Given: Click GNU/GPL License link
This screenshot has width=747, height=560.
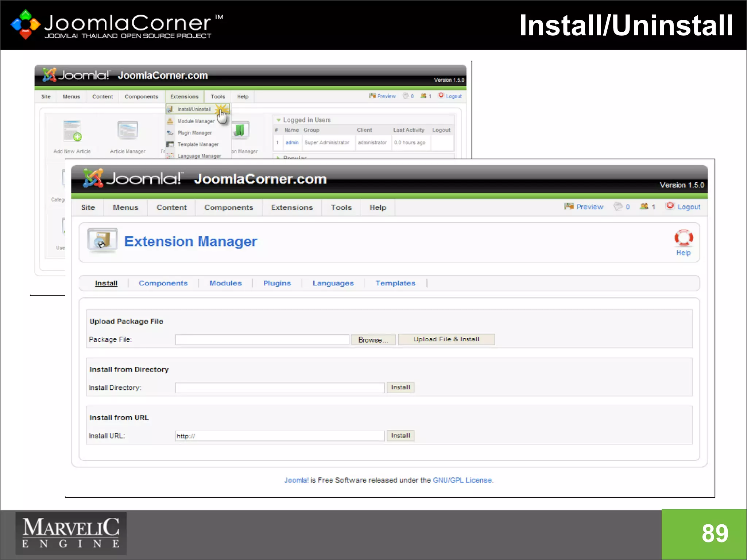Looking at the screenshot, I should point(462,480).
